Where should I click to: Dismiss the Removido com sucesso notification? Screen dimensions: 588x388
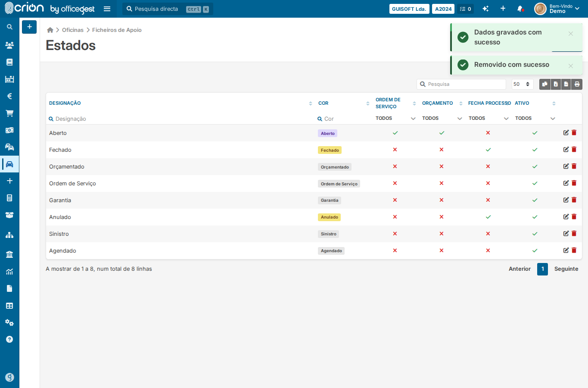[570, 66]
